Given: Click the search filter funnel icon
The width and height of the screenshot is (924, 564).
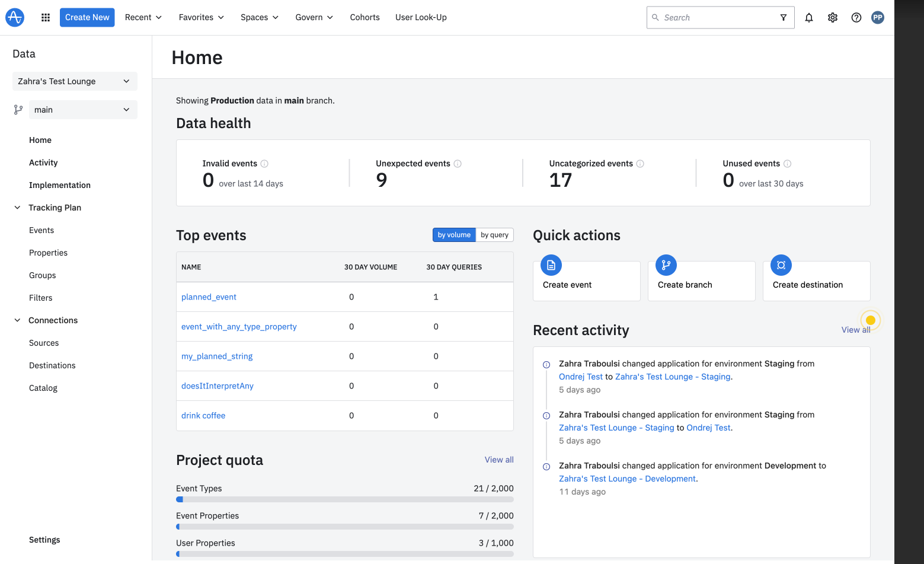Looking at the screenshot, I should pos(784,18).
